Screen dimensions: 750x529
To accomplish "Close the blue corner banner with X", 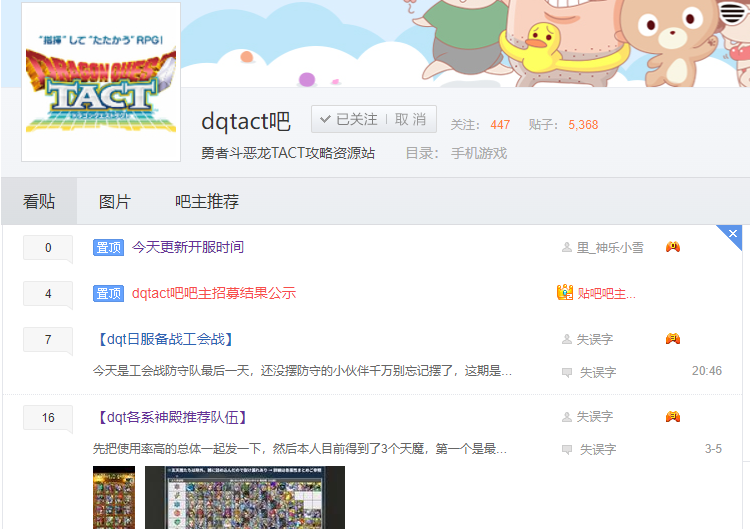I will [x=732, y=234].
